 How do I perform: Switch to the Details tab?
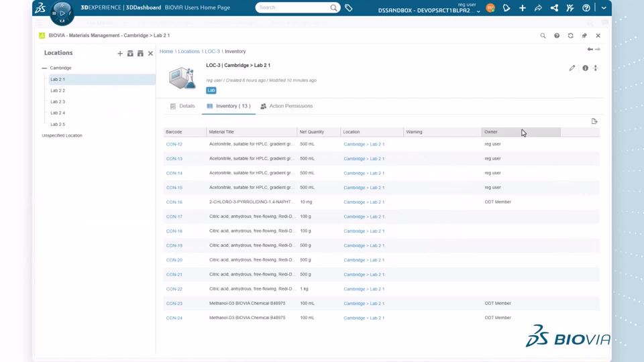point(182,106)
